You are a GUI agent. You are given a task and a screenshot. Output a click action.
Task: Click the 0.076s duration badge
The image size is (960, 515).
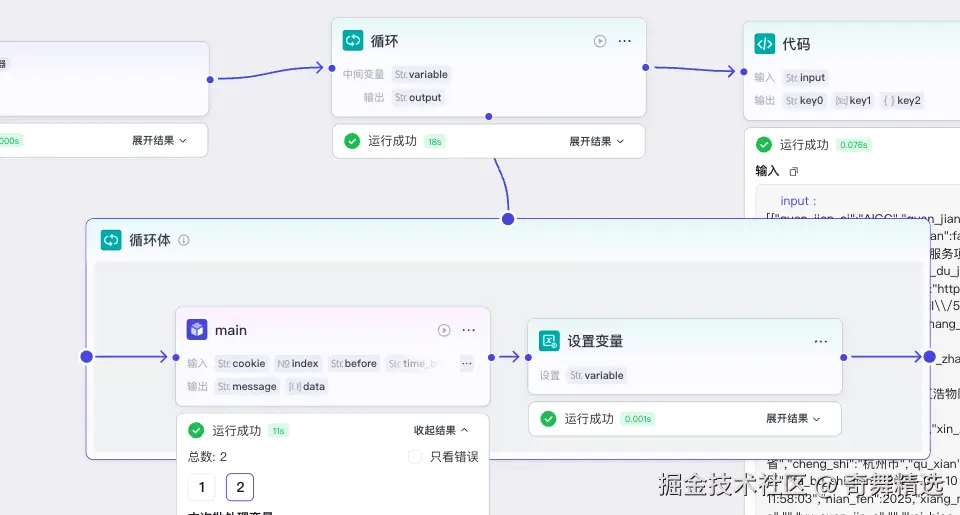(x=853, y=145)
